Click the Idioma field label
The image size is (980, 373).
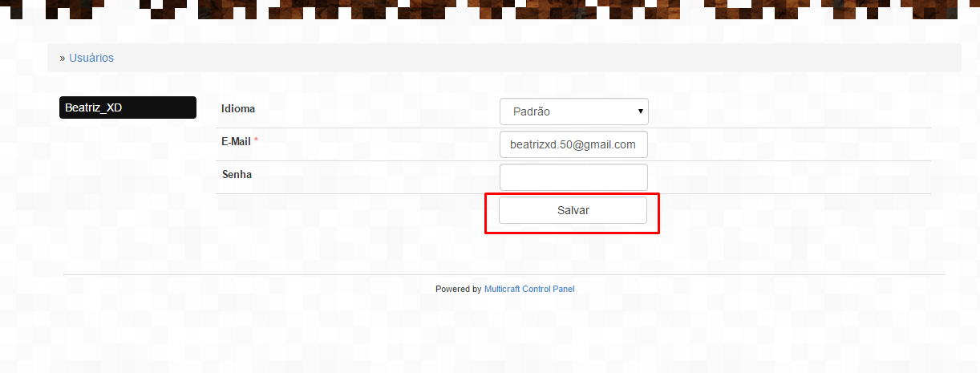[238, 107]
